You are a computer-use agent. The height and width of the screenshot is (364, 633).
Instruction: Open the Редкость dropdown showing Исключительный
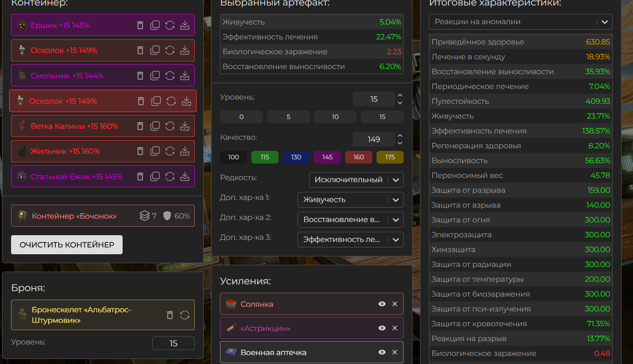[x=356, y=180]
